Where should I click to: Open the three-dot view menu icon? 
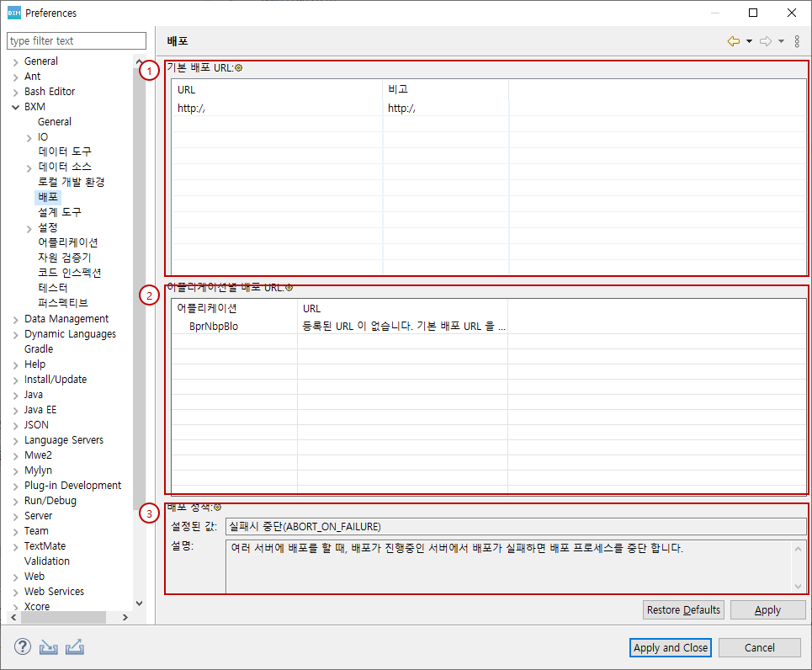797,41
